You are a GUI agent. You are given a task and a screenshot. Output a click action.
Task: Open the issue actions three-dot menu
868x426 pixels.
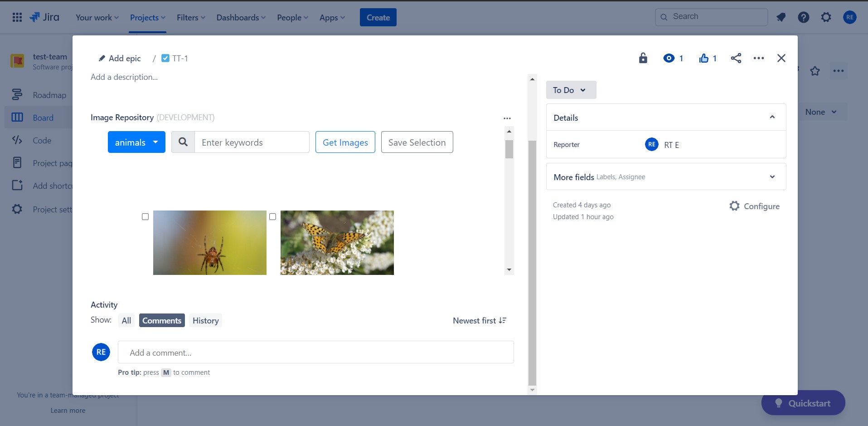(759, 58)
